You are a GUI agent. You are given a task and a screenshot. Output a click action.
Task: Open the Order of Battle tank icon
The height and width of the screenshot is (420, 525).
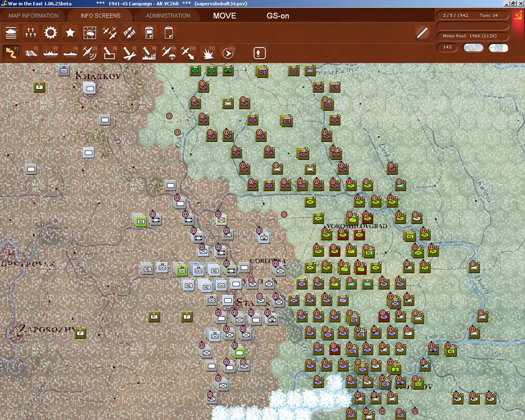point(11,32)
